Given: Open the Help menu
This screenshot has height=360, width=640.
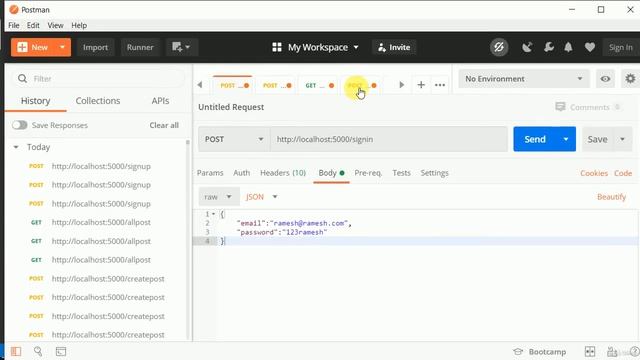Looking at the screenshot, I should [x=79, y=25].
